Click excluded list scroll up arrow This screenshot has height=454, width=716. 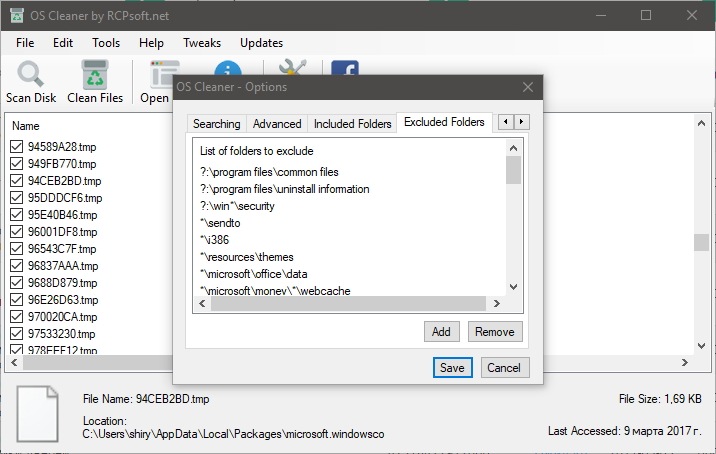pos(513,148)
